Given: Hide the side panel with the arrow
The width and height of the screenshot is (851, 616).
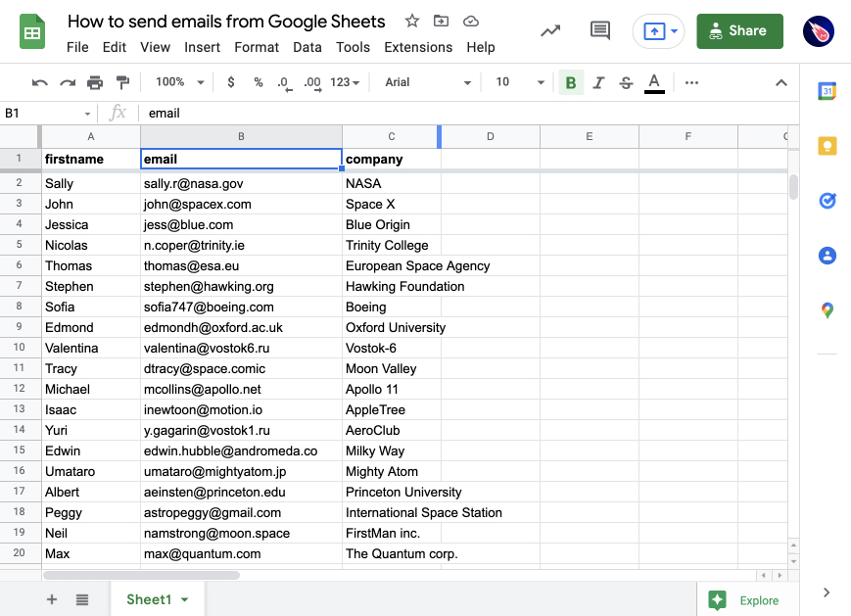Looking at the screenshot, I should pos(827,592).
